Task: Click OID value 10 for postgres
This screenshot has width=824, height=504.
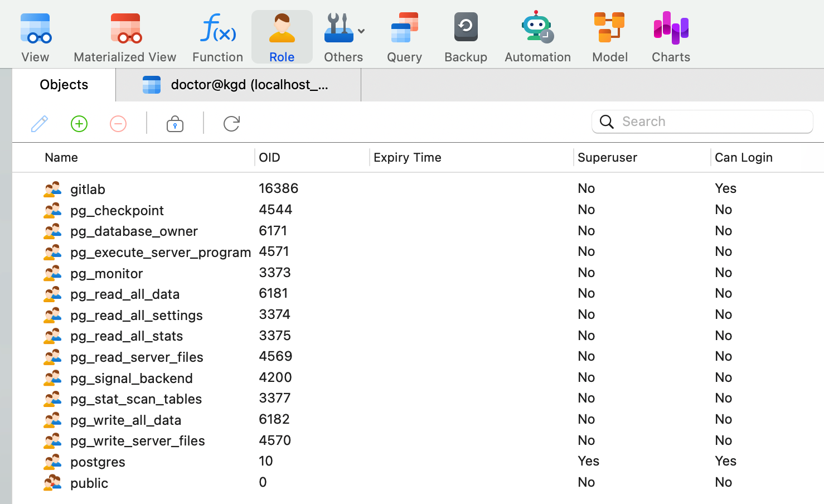Action: click(266, 461)
